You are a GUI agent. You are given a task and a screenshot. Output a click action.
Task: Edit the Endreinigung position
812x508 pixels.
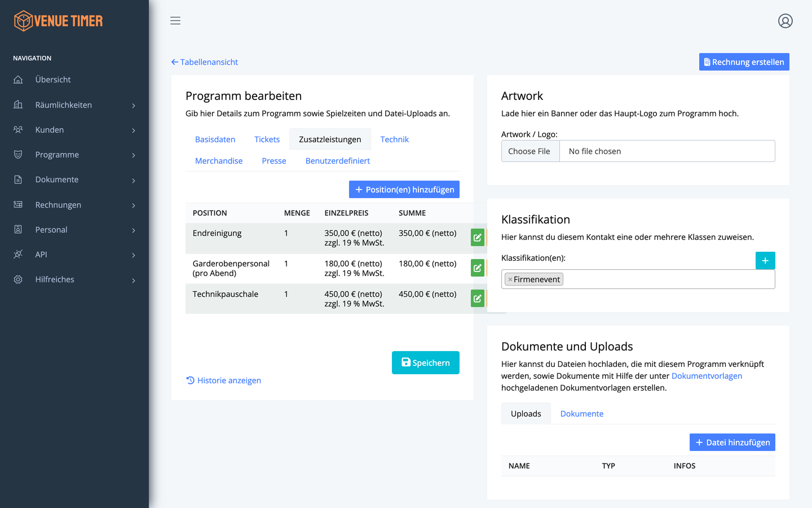tap(478, 238)
